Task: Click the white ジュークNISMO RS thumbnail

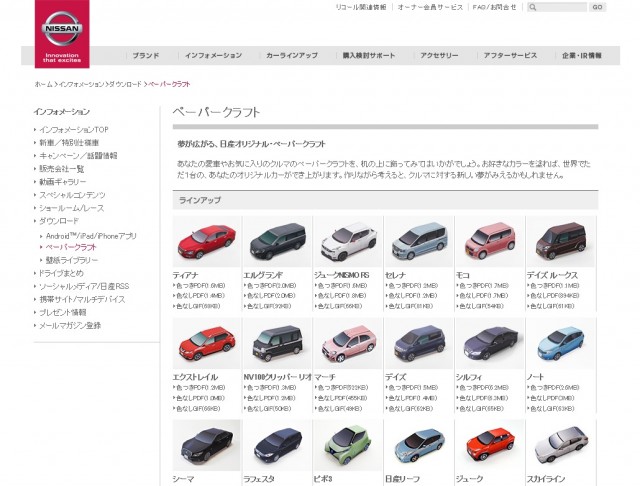Action: pyautogui.click(x=348, y=242)
